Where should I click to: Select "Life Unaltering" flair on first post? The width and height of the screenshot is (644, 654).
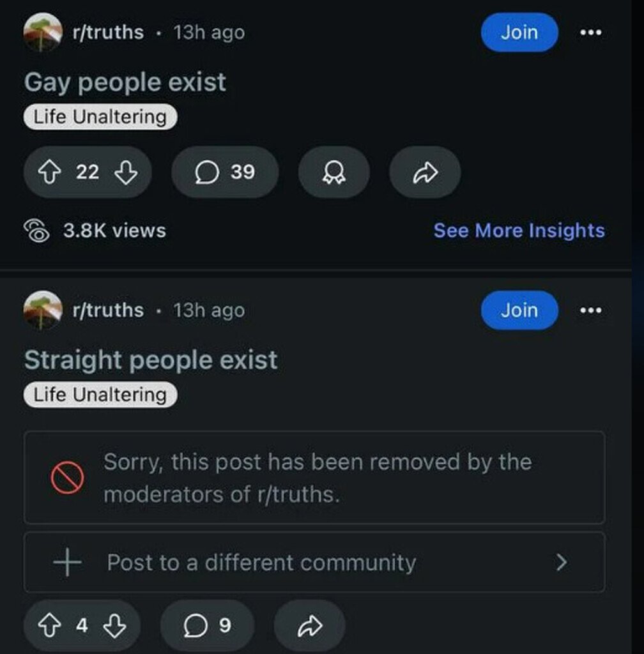click(100, 117)
